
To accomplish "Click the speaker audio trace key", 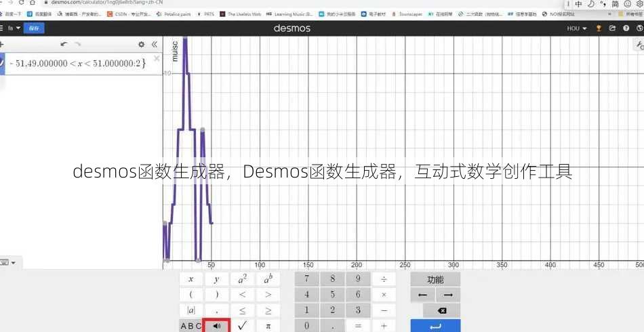I will (x=216, y=326).
